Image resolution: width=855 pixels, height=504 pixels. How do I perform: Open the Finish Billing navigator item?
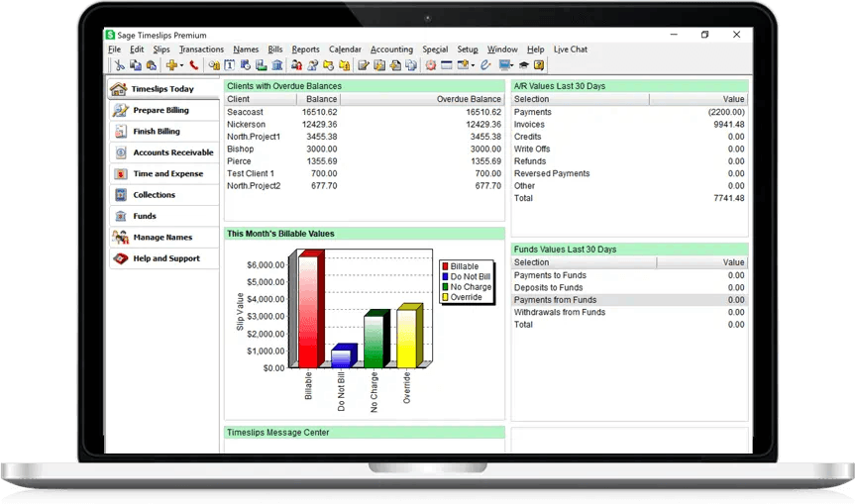pyautogui.click(x=164, y=132)
